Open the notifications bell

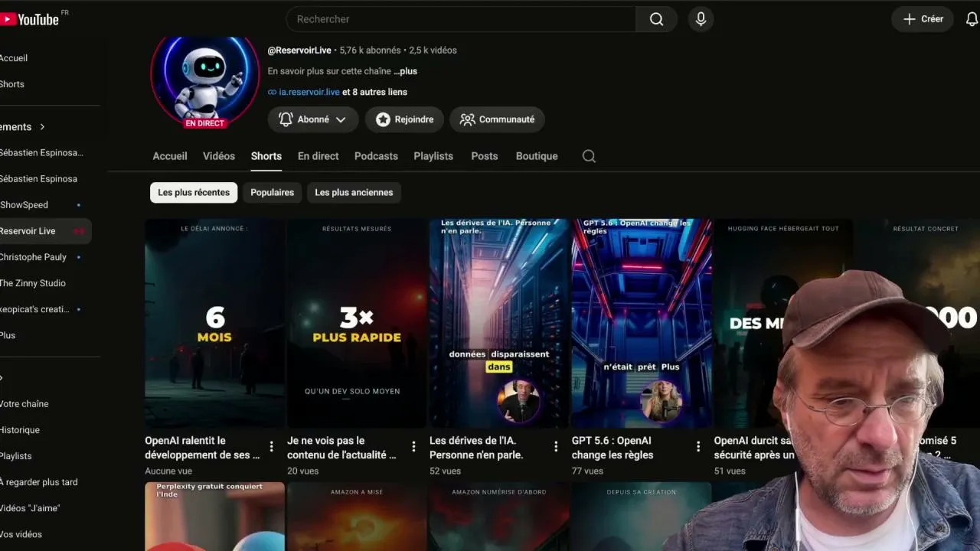tap(972, 19)
